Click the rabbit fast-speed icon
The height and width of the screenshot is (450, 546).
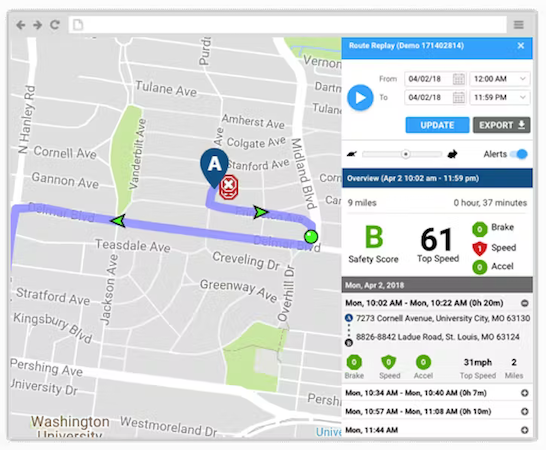click(452, 154)
